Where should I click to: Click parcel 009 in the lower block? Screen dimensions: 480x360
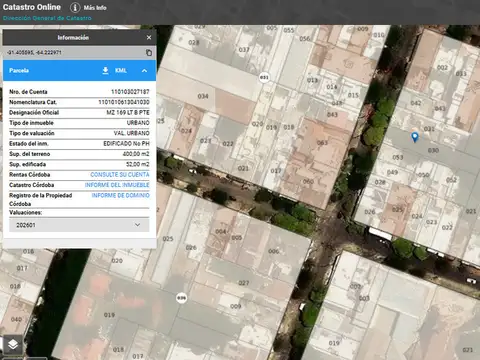coord(235,306)
